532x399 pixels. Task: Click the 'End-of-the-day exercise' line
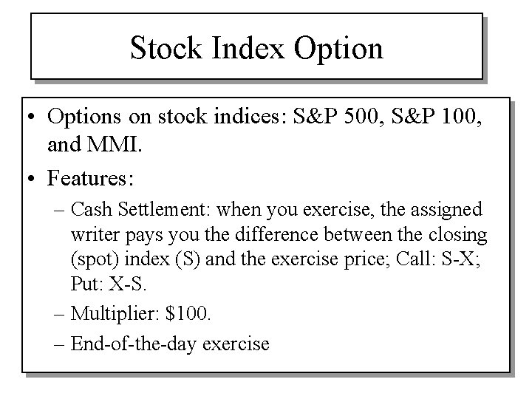coord(171,343)
